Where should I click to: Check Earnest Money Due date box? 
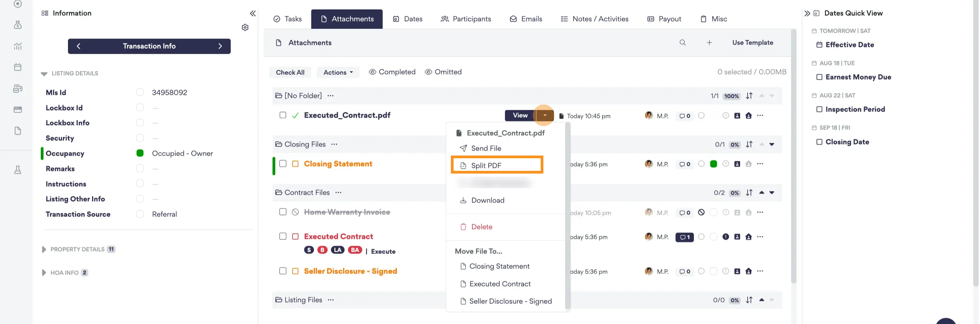pos(819,77)
